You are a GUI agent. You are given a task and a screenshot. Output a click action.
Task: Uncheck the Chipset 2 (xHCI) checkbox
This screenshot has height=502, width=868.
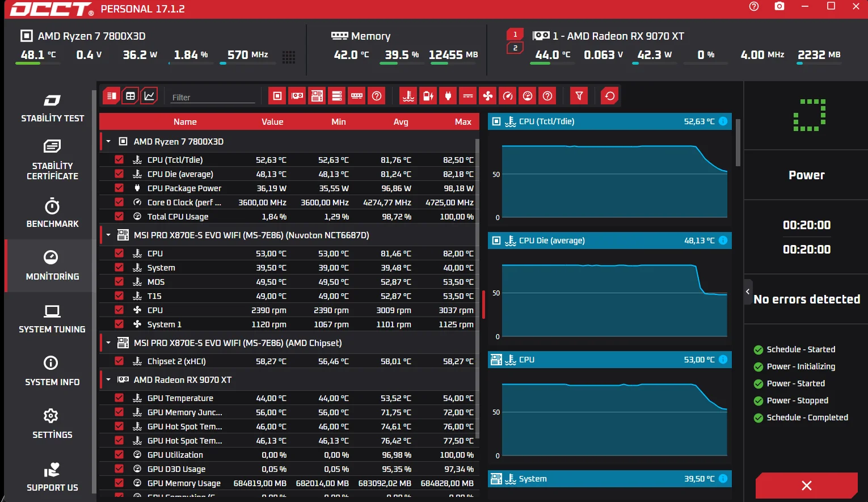[x=119, y=361]
